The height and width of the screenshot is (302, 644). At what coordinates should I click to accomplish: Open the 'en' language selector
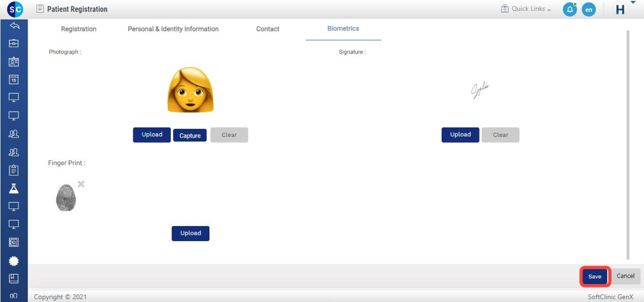click(x=588, y=10)
